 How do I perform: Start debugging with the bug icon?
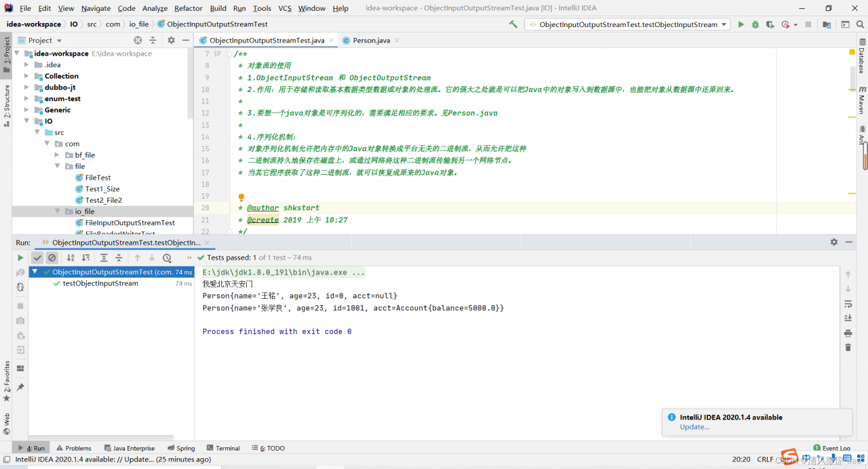click(x=755, y=24)
